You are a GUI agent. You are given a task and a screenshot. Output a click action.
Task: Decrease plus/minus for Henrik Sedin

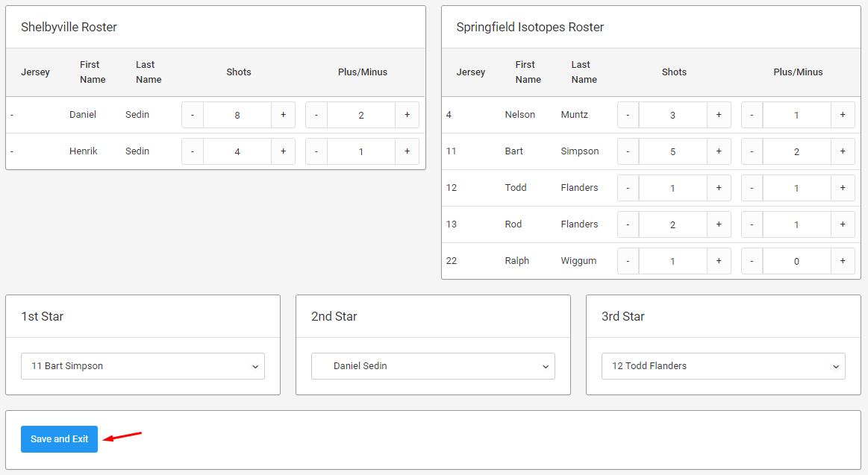(316, 151)
